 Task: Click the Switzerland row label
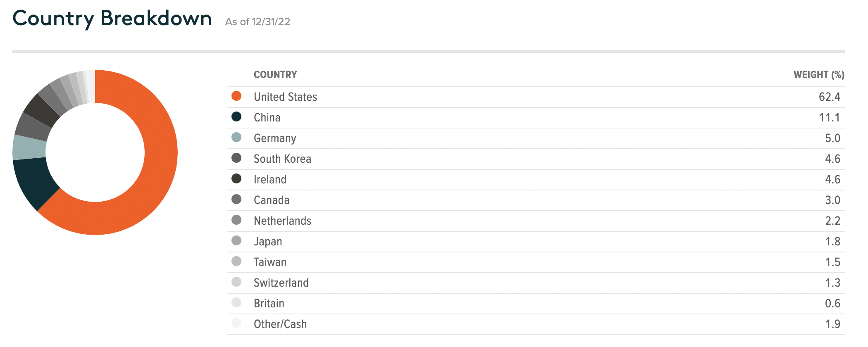pos(281,283)
